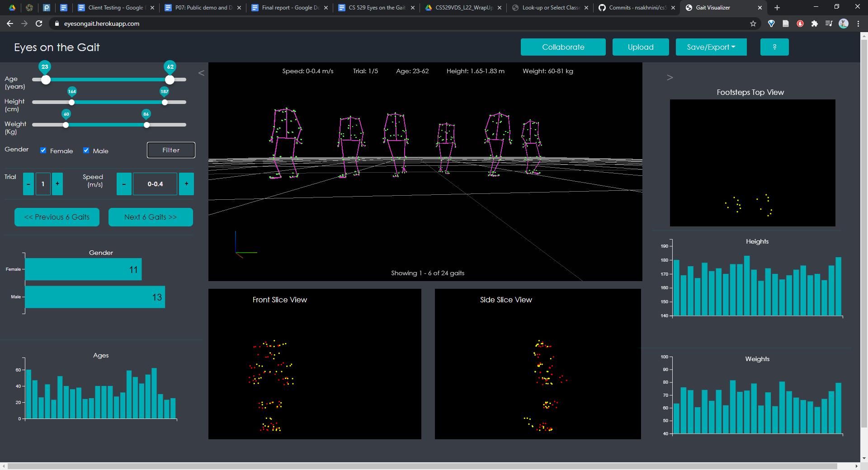868x470 pixels.
Task: Click the Footsteps Top View panel
Action: 752,163
